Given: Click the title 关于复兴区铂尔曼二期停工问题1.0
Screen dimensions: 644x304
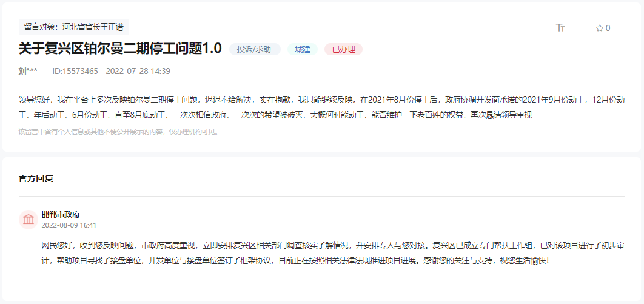Looking at the screenshot, I should point(120,49).
